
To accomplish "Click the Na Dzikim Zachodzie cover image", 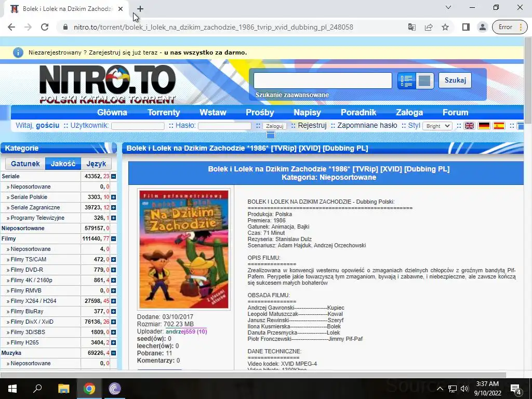I will [184, 249].
